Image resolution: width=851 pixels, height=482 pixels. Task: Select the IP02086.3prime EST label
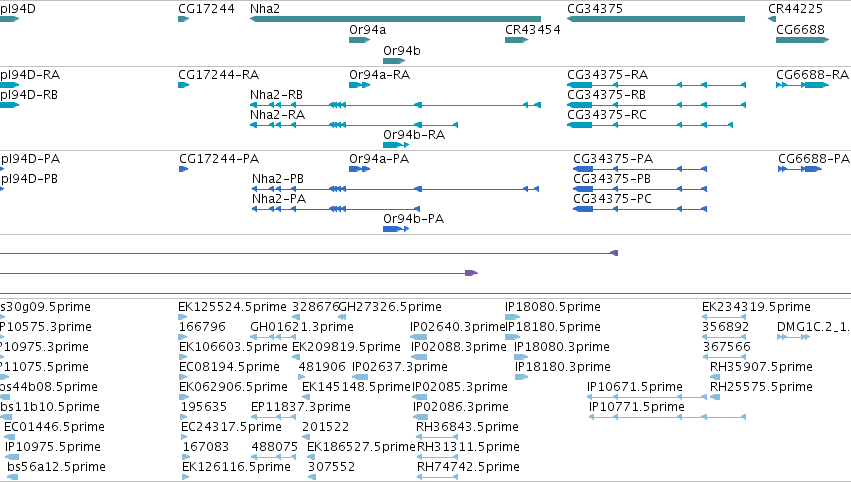pos(461,407)
